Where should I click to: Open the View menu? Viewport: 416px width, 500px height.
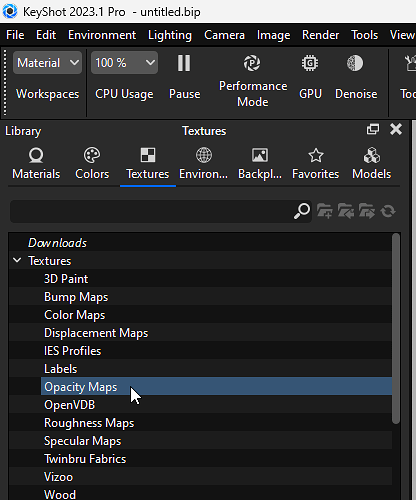tap(402, 35)
